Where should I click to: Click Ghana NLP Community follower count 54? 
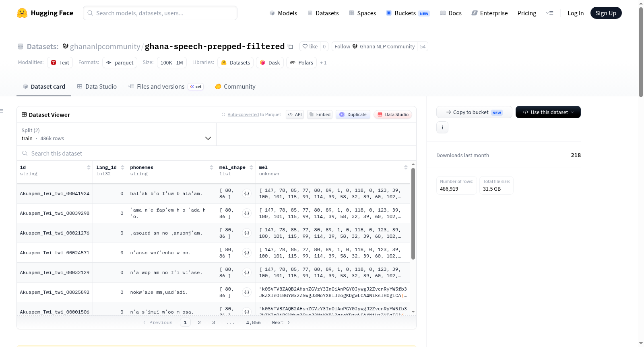point(423,46)
